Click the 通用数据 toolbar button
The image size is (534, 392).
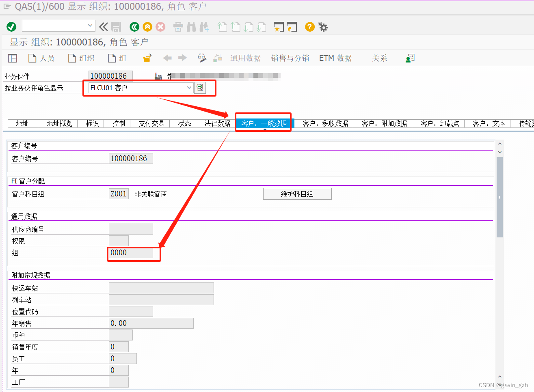tap(246, 58)
